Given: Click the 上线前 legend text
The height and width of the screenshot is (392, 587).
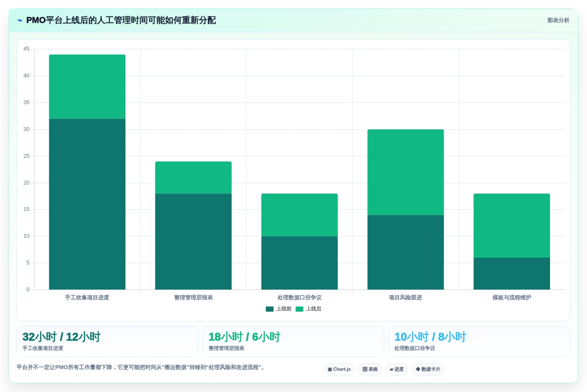Looking at the screenshot, I should (284, 309).
